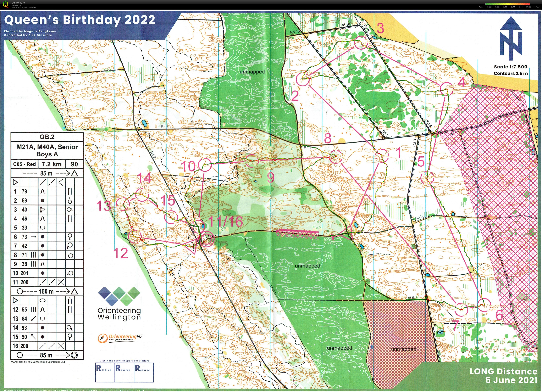Click the QuickRoute Q logo

tap(5, 5)
